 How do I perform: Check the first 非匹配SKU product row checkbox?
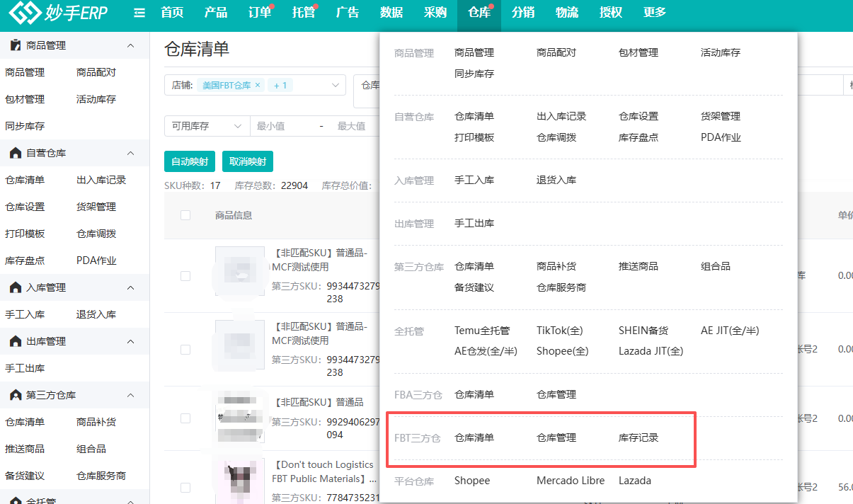pyautogui.click(x=185, y=277)
